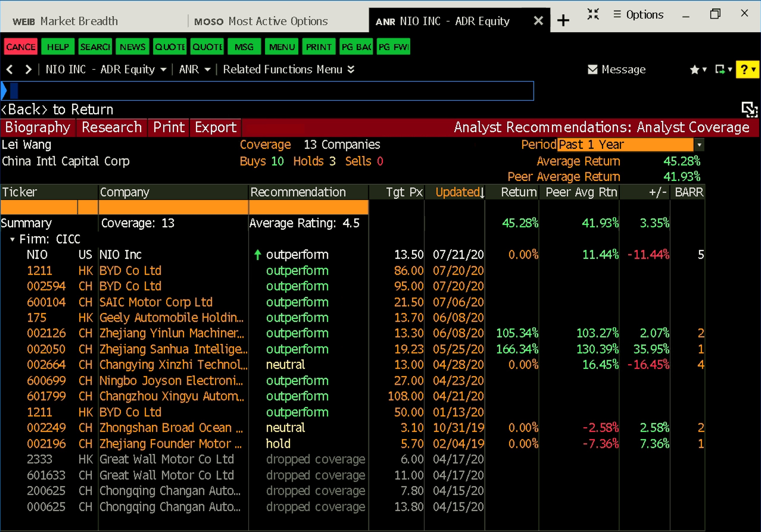Switch to the Market Breadth tab
This screenshot has width=761, height=532.
click(x=65, y=21)
